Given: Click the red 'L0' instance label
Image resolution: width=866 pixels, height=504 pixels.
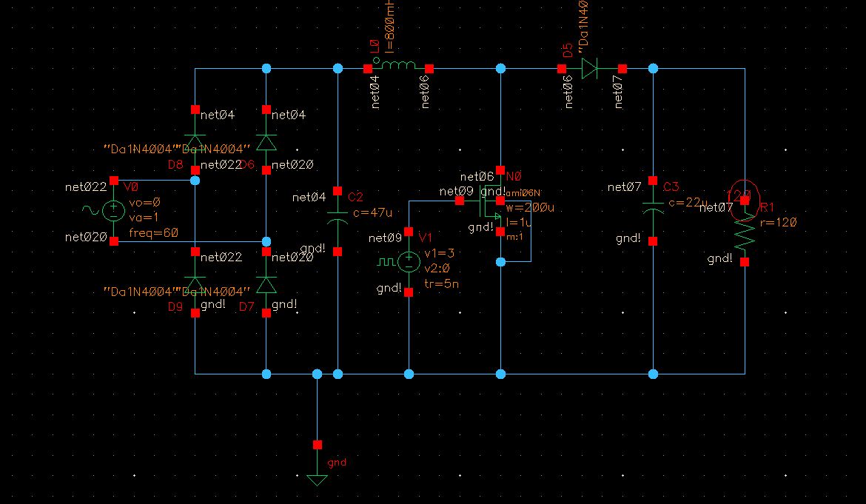Looking at the screenshot, I should click(x=374, y=47).
